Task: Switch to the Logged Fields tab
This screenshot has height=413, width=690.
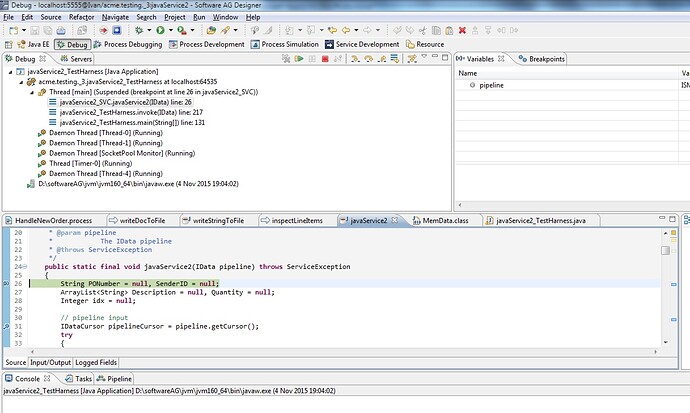Action: 96,362
